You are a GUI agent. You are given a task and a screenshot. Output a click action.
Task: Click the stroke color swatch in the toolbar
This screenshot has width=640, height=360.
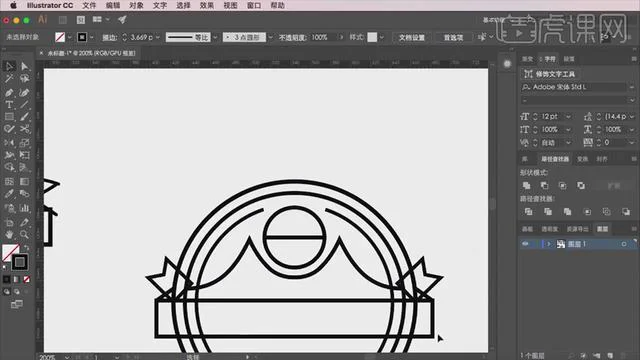pos(20,262)
